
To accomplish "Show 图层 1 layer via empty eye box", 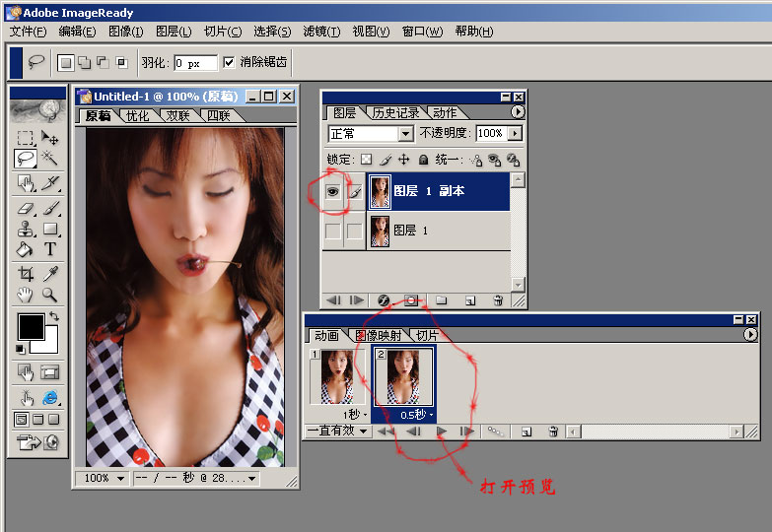I will tap(333, 232).
